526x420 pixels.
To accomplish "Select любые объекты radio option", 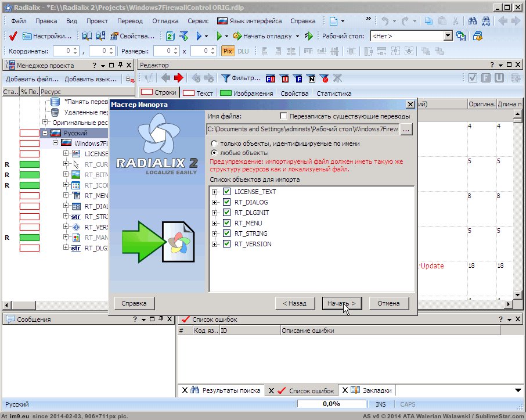I will pyautogui.click(x=214, y=153).
